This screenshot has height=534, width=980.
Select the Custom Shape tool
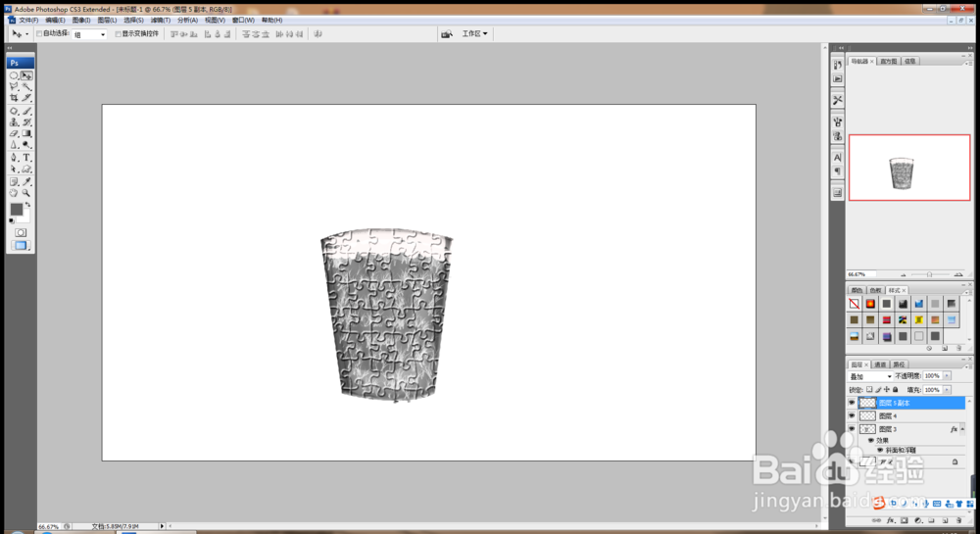pos(26,170)
